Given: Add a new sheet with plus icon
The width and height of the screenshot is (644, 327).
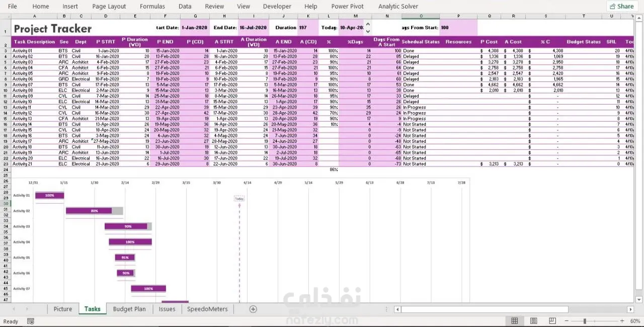Looking at the screenshot, I should [253, 309].
